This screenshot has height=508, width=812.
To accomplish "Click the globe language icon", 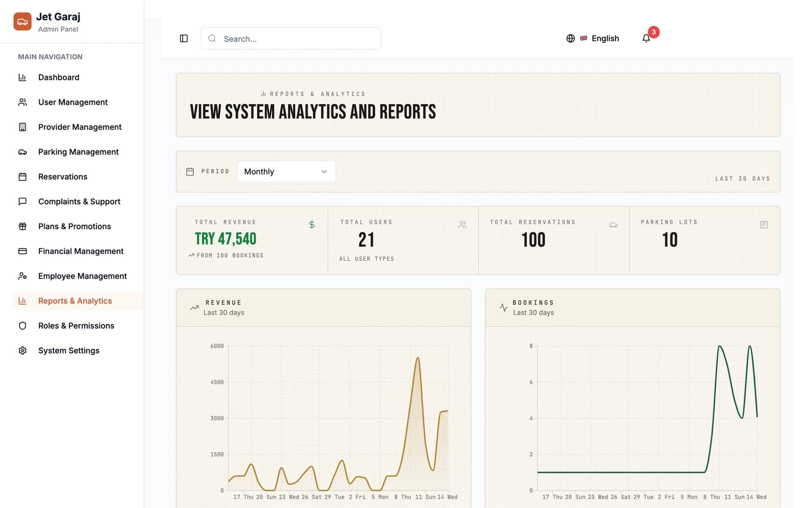I will click(570, 39).
